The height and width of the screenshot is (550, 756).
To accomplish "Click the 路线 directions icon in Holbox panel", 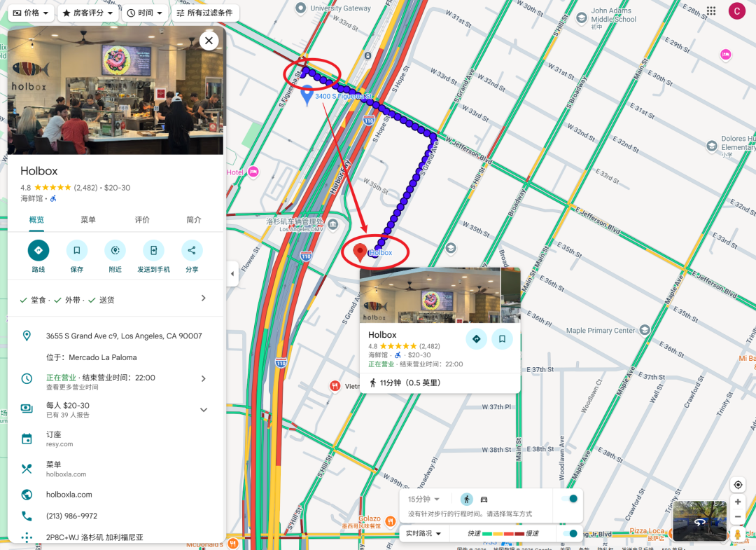I will 38,250.
